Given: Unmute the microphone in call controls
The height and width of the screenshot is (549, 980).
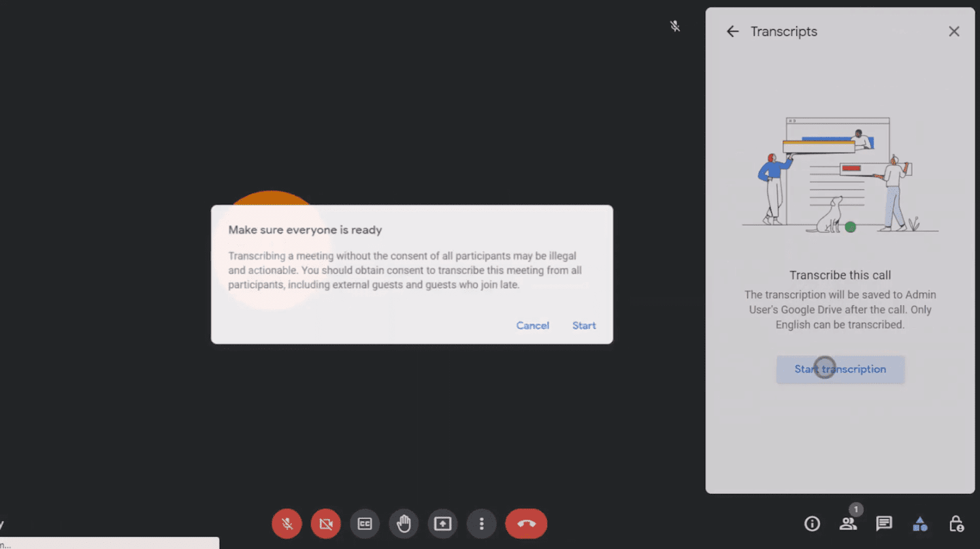Looking at the screenshot, I should point(287,524).
